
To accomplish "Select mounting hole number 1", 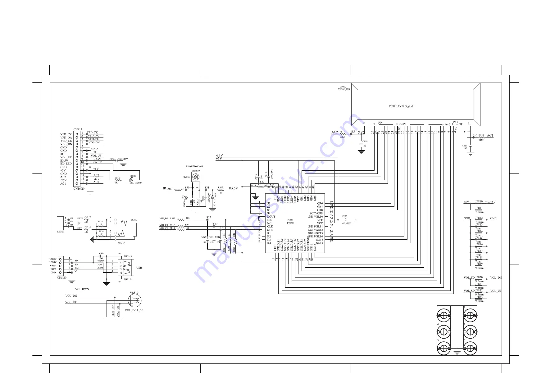I will pyautogui.click(x=444, y=316).
